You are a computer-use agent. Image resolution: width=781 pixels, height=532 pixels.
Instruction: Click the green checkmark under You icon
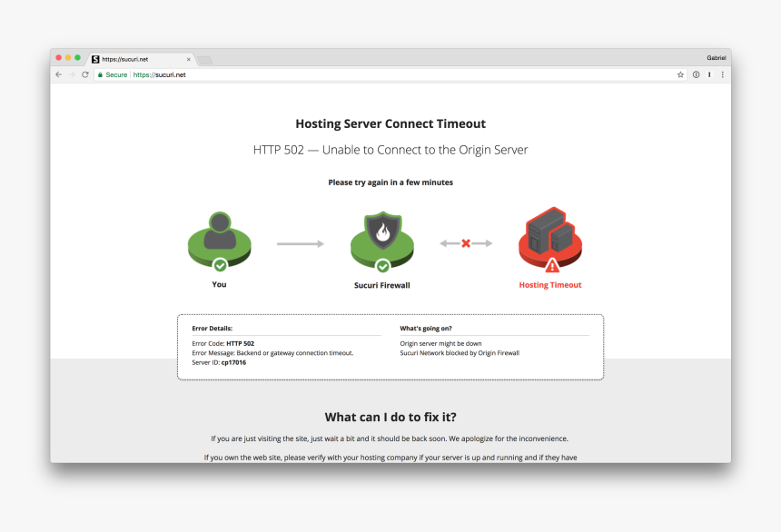click(x=220, y=265)
